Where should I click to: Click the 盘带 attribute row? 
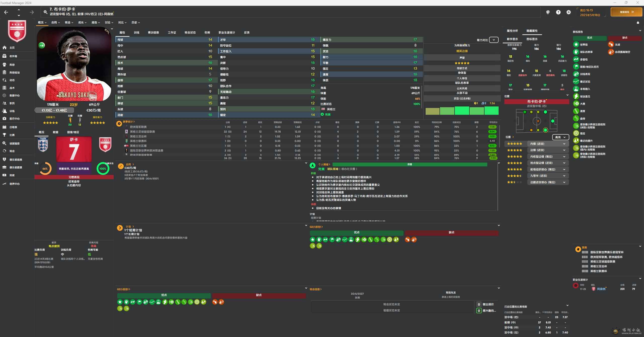coord(166,80)
